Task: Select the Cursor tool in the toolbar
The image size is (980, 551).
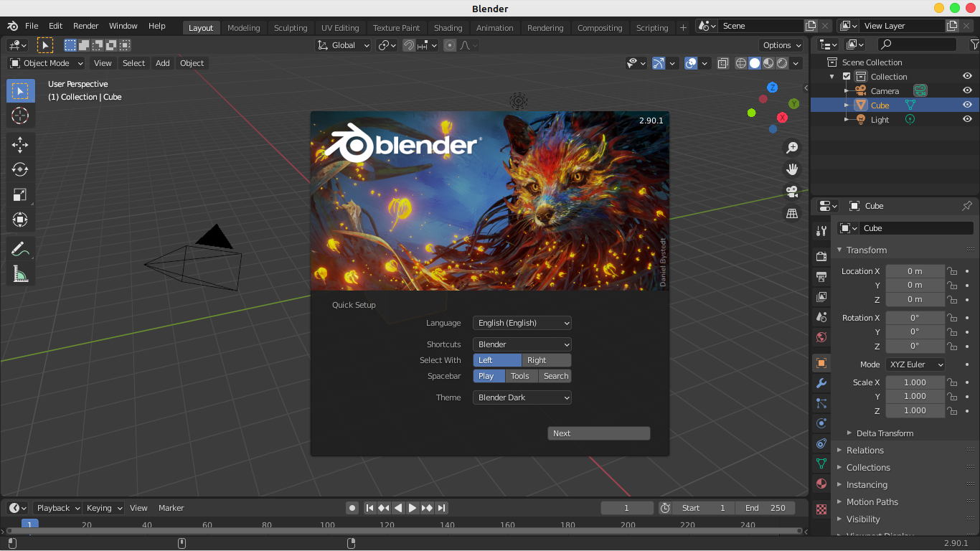Action: [20, 116]
